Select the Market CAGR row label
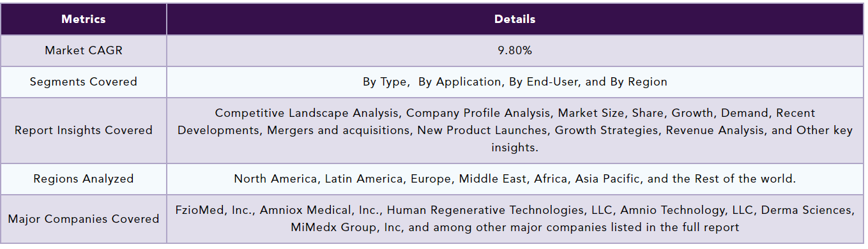The height and width of the screenshot is (249, 868). click(x=84, y=50)
